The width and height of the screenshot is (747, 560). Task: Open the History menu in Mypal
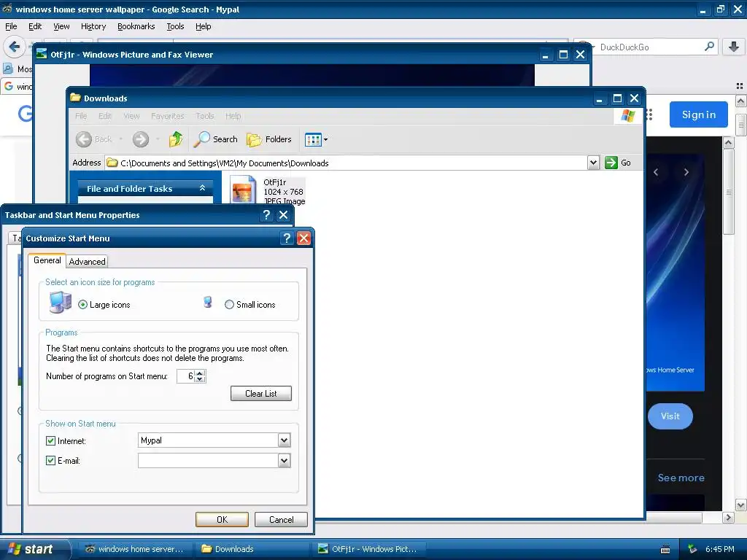93,26
